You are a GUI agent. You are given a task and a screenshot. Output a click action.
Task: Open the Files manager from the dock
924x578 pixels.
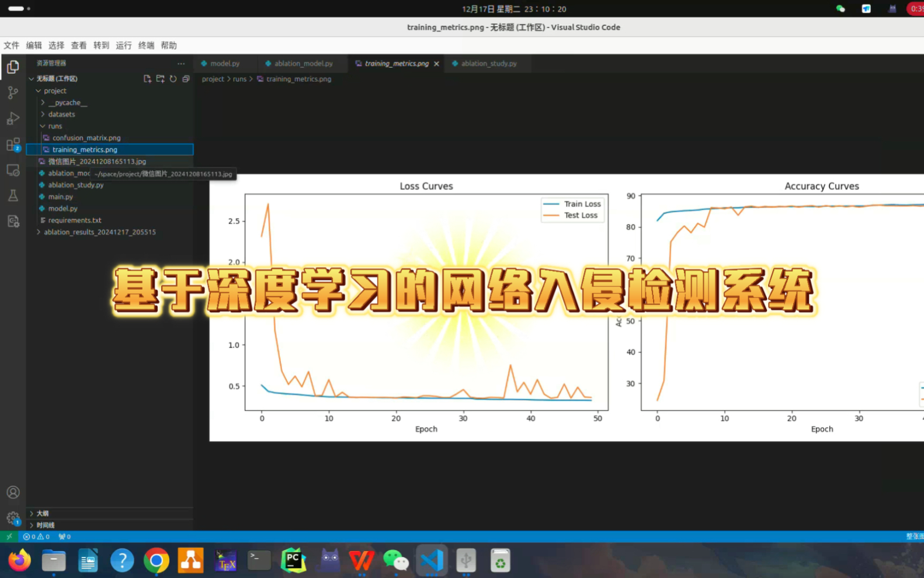(x=54, y=561)
